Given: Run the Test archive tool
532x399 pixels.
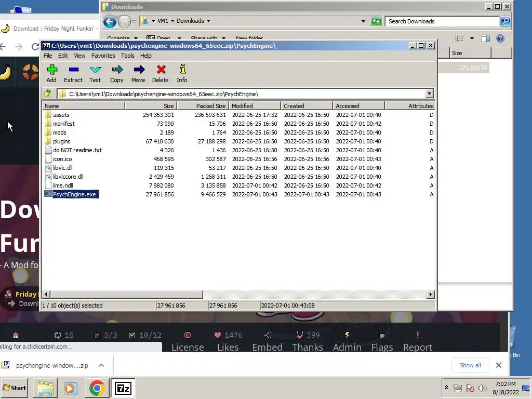Looking at the screenshot, I should coord(95,73).
